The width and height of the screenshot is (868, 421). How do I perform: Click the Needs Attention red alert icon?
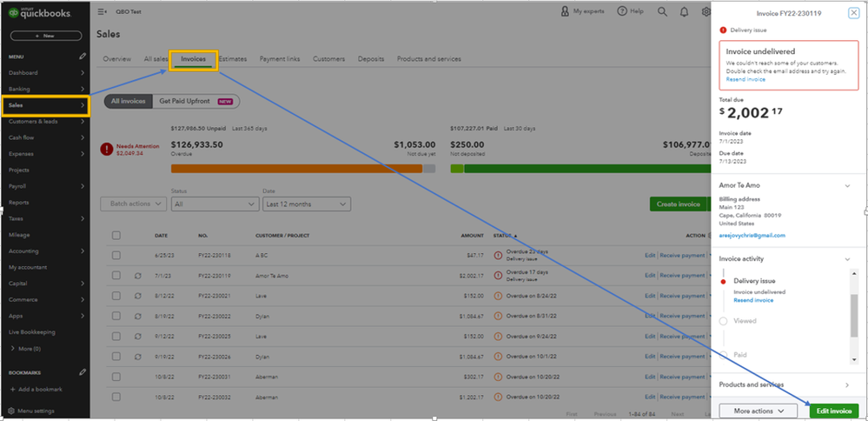tap(107, 149)
